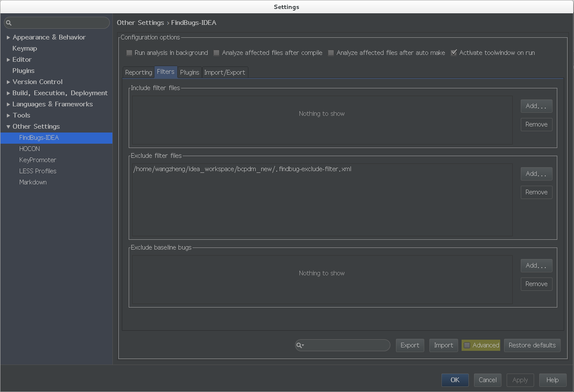Screen dimensions: 574x392
Task: Click the Import button
Action: (x=444, y=345)
